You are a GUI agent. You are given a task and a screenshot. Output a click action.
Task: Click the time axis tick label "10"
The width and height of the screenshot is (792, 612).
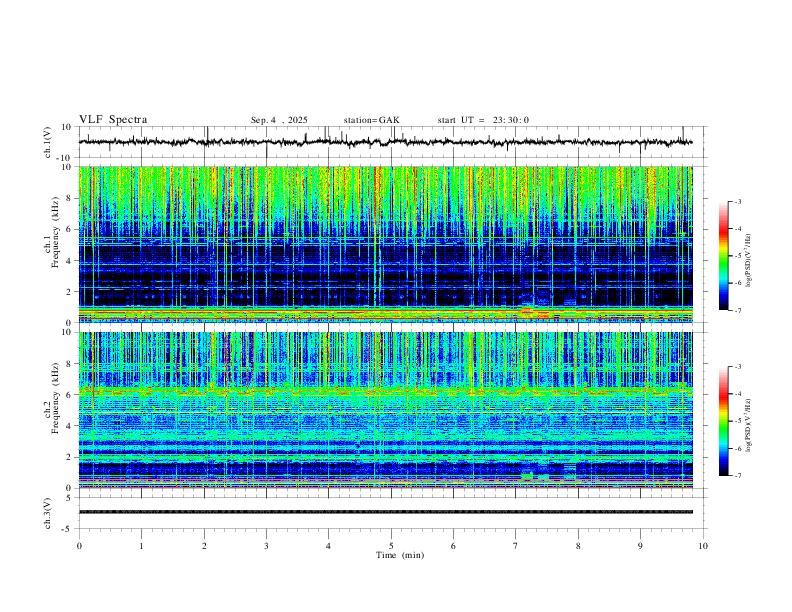703,546
